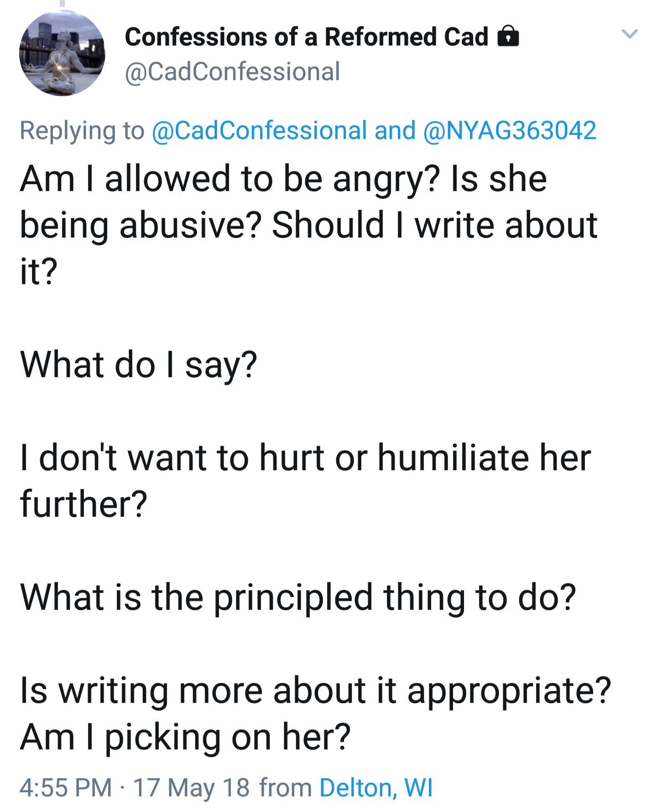The image size is (657, 812).
Task: Click the gray @CadConfessional handle below name
Action: click(232, 72)
